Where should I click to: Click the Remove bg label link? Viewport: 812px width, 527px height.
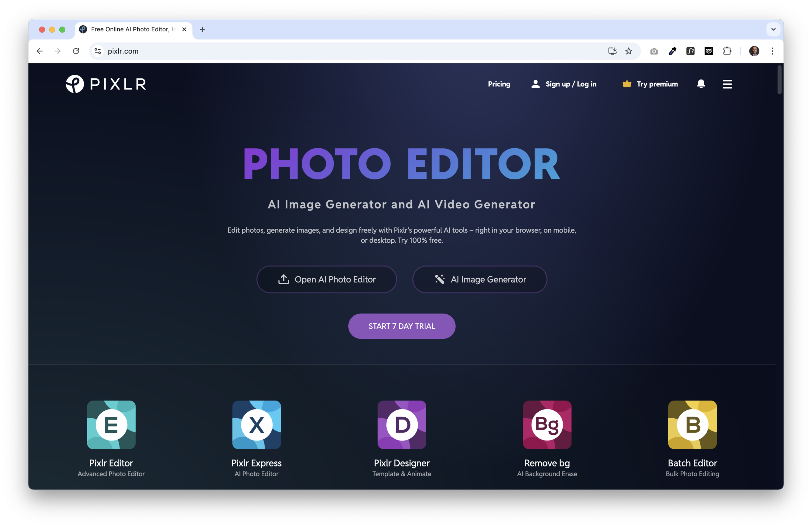(x=547, y=463)
